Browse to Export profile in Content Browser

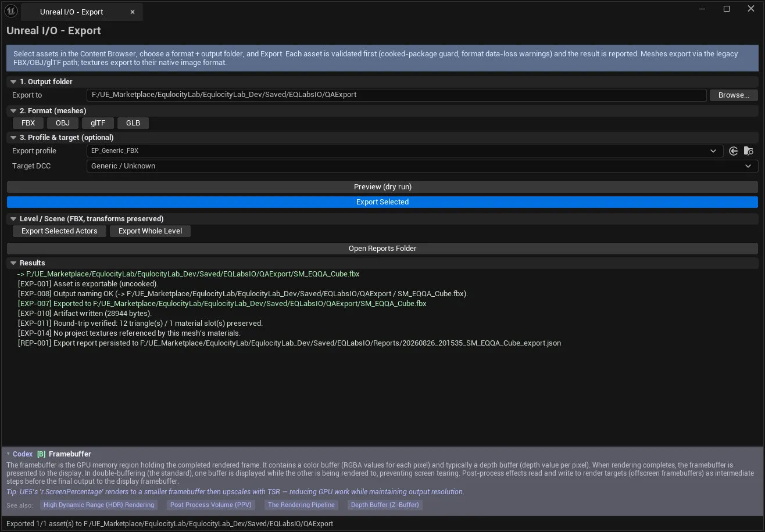click(x=749, y=151)
